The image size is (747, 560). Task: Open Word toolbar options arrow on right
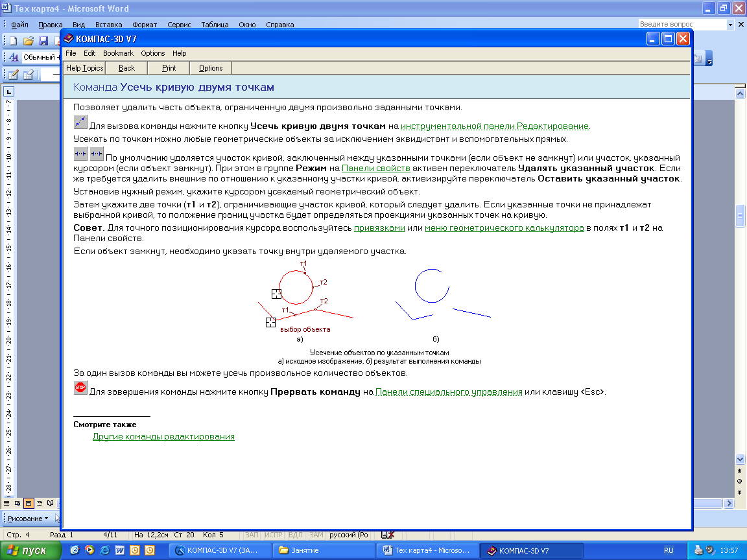[x=709, y=58]
